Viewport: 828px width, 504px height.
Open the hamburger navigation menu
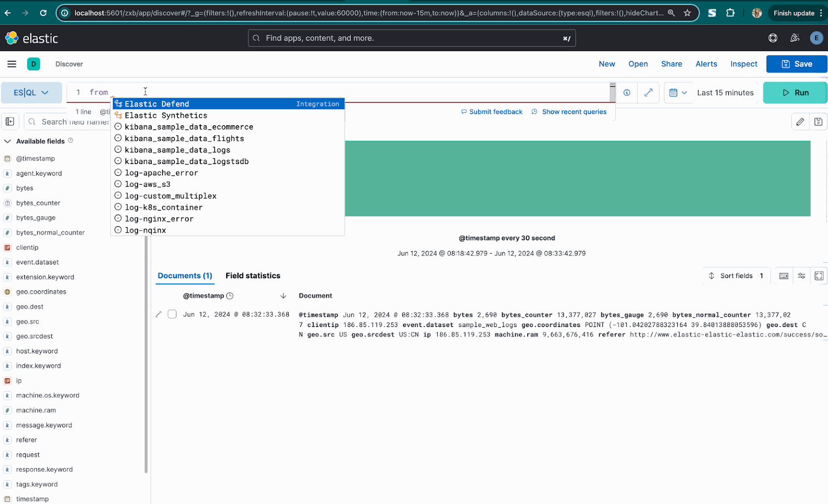pos(12,64)
